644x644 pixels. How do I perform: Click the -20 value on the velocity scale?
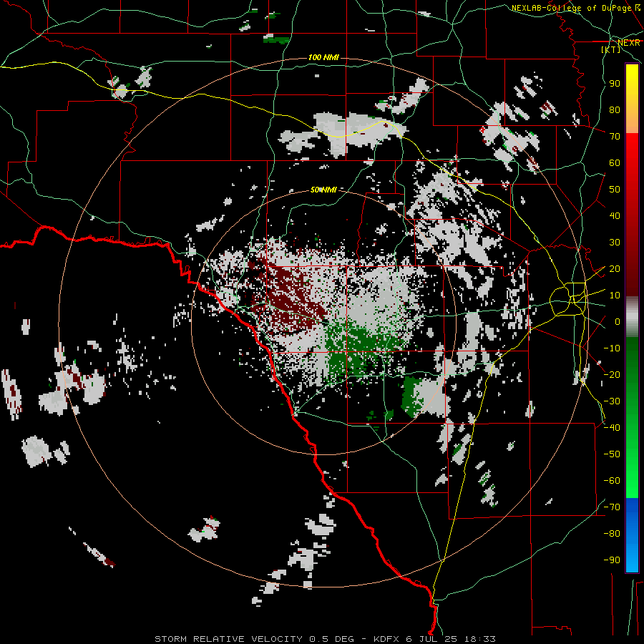click(x=612, y=374)
